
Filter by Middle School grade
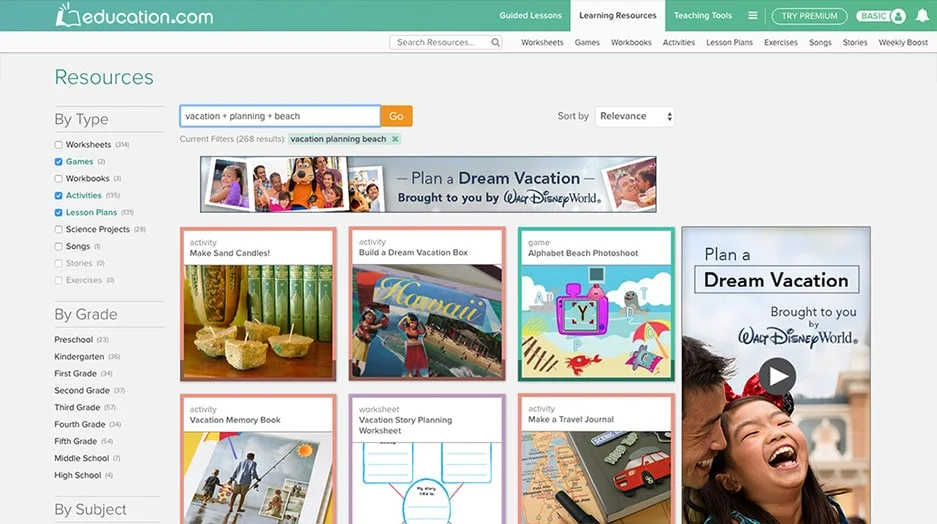(x=82, y=458)
